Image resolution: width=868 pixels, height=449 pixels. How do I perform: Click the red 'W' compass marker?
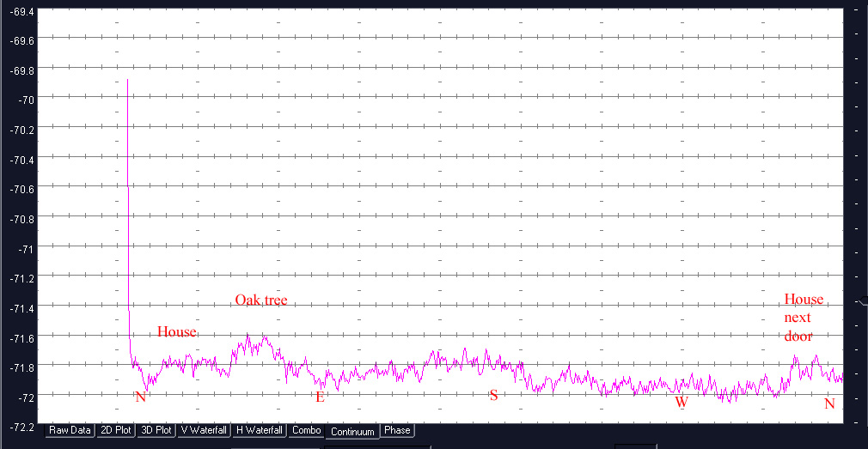[681, 402]
